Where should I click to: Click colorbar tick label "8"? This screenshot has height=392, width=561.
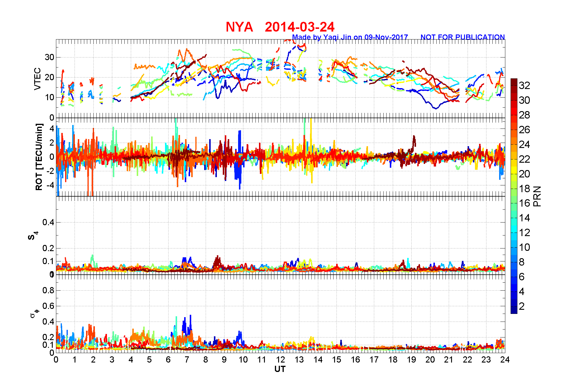[522, 262]
